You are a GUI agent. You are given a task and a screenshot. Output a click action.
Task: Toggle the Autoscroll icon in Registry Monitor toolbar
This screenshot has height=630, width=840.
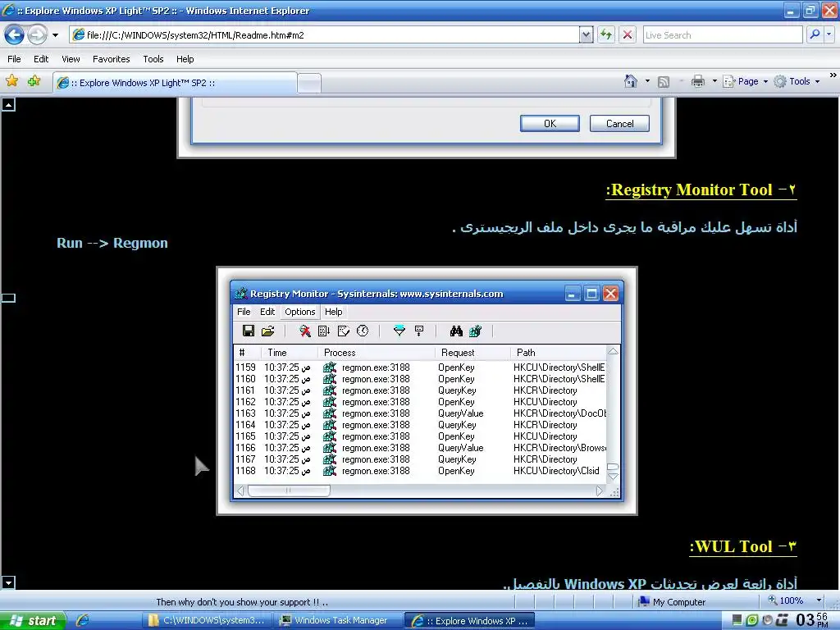[324, 331]
